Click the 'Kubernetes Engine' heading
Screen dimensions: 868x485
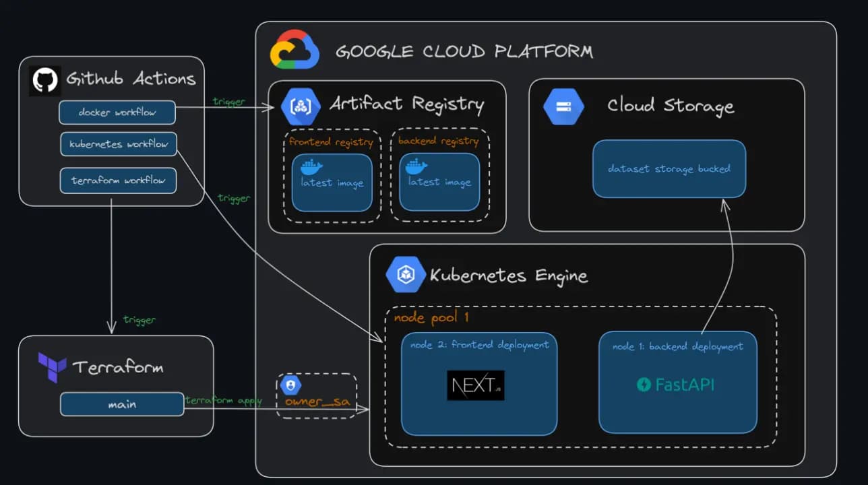[509, 275]
